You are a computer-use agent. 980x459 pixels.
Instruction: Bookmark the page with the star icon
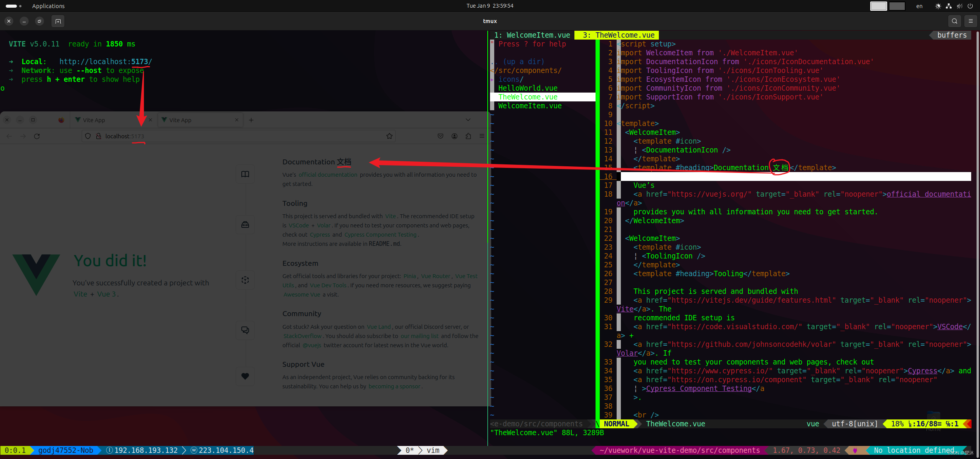[389, 136]
